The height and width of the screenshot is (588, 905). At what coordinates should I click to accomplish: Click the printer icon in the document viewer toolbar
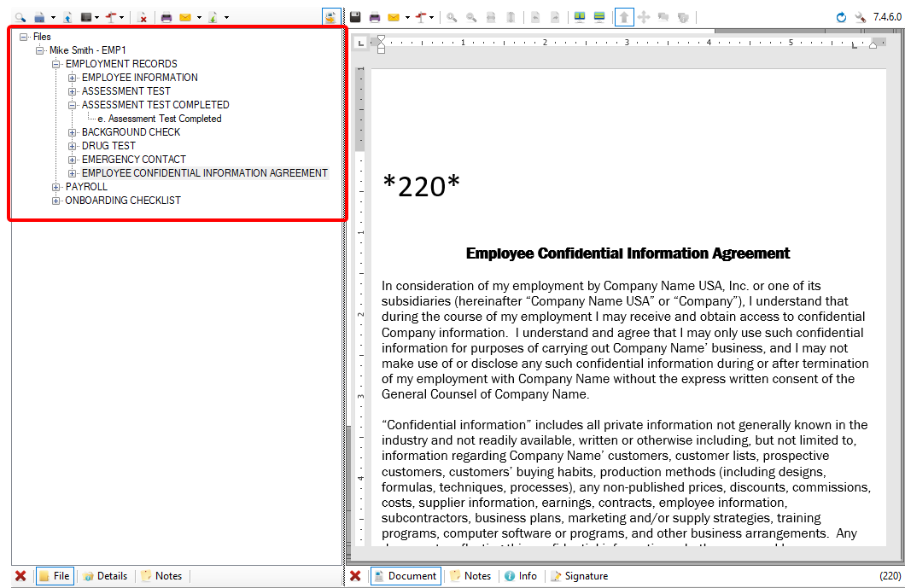375,17
